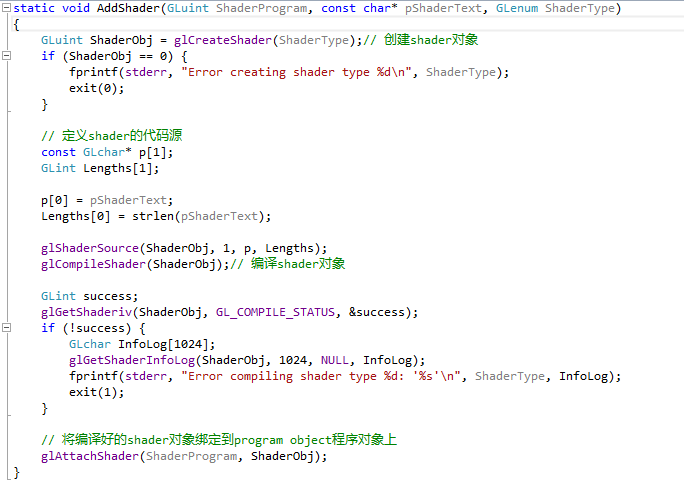This screenshot has height=480, width=684.
Task: Collapse the 'if (ShaderObj == 0)' block
Action: (x=6, y=55)
